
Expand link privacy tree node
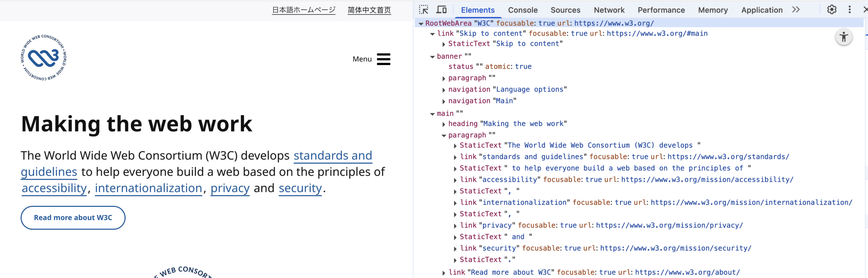(455, 226)
